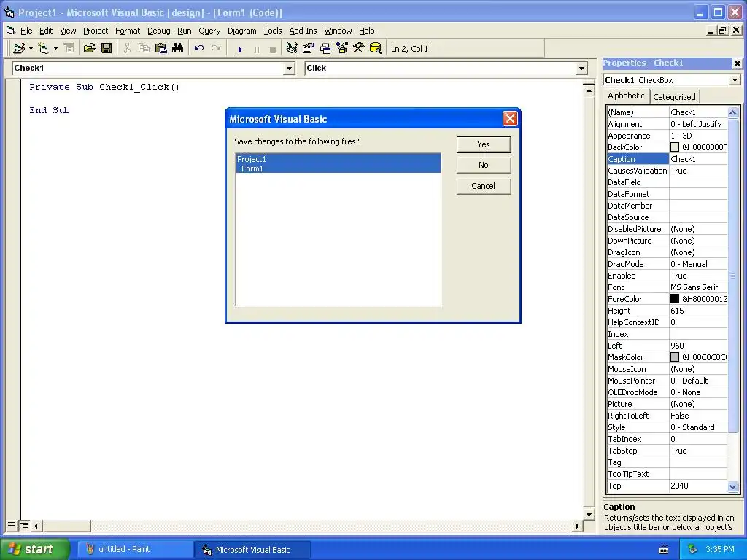Screen dimensions: 747x560
Task: Open the Toolbox hammer-wrench icon
Action: click(358, 48)
